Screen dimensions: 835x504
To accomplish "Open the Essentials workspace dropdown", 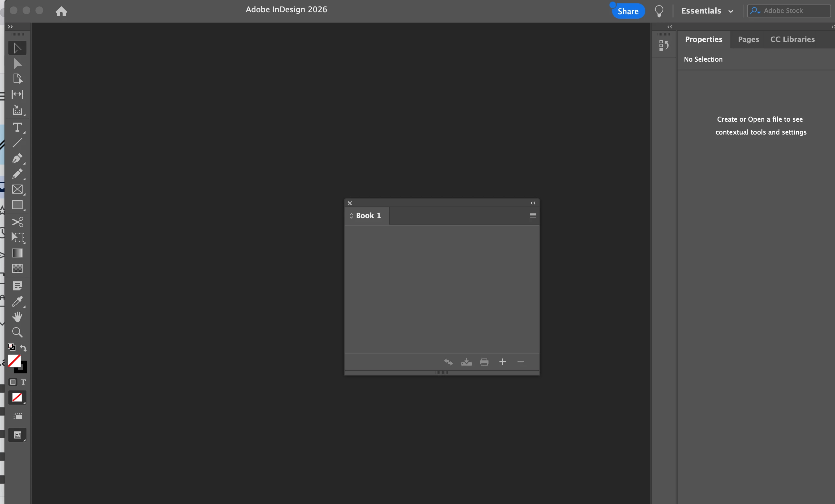I will (707, 11).
